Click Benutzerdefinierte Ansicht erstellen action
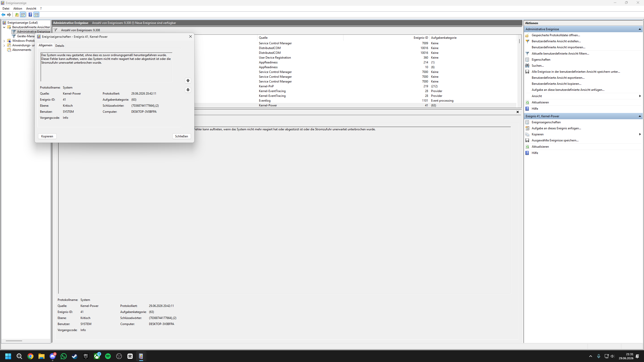Image resolution: width=644 pixels, height=362 pixels. pos(556,41)
